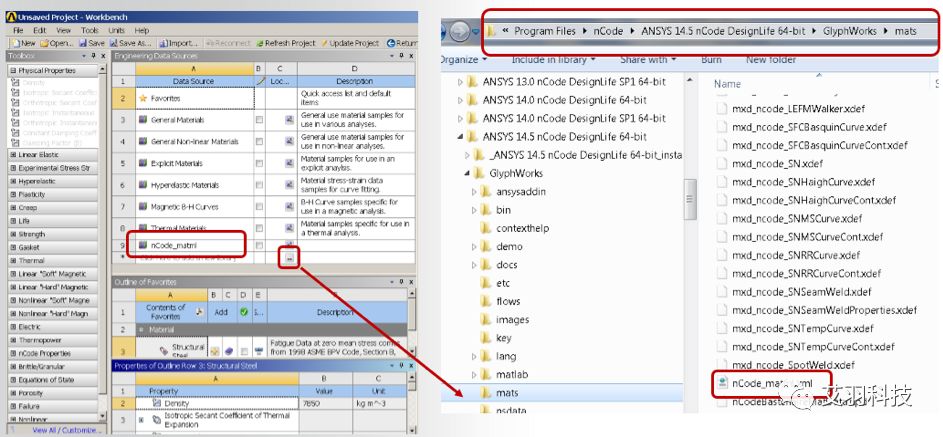Open the Help menu
The width and height of the screenshot is (943, 437).
(142, 30)
